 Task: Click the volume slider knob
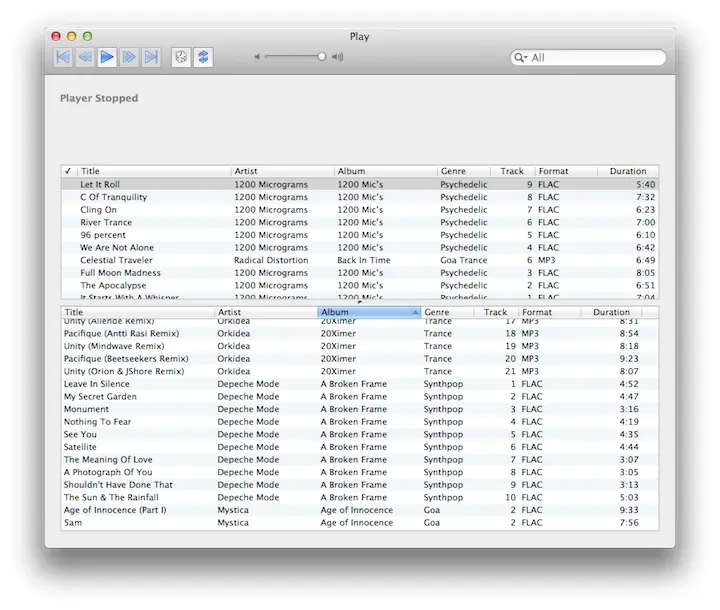[321, 56]
